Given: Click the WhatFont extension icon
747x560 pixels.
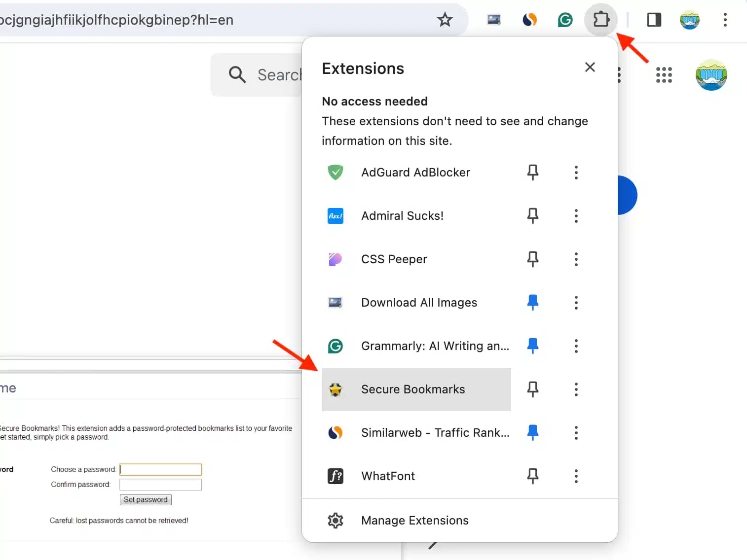Looking at the screenshot, I should [336, 476].
